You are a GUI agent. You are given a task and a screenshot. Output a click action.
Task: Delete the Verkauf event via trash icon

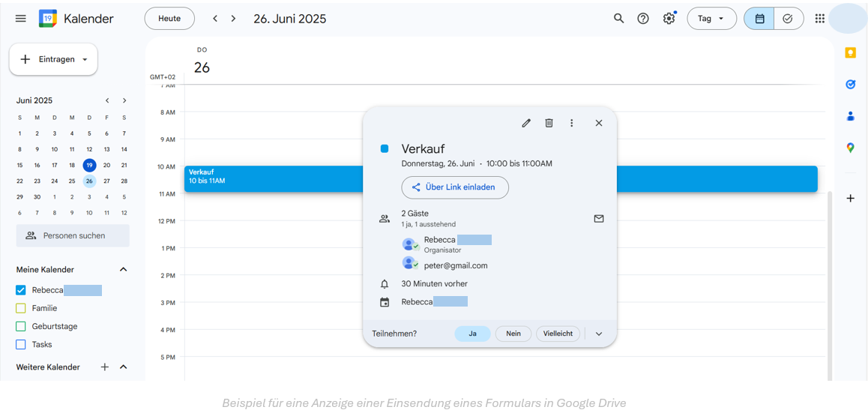click(x=549, y=123)
